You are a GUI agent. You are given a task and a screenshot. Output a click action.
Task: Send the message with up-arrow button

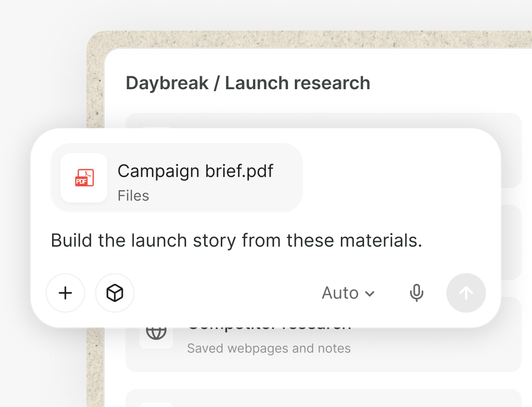(466, 293)
